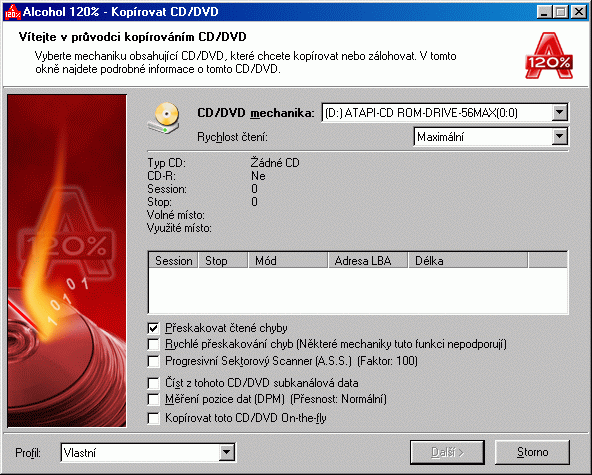Enable Měření pozice dat (DPM) option
Viewport: 592px width, 475px height.
(153, 399)
